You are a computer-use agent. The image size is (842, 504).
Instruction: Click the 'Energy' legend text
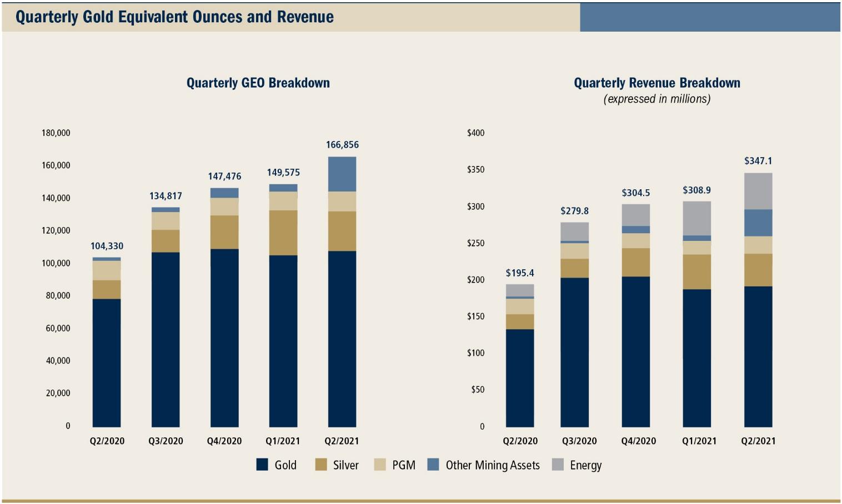tap(586, 466)
